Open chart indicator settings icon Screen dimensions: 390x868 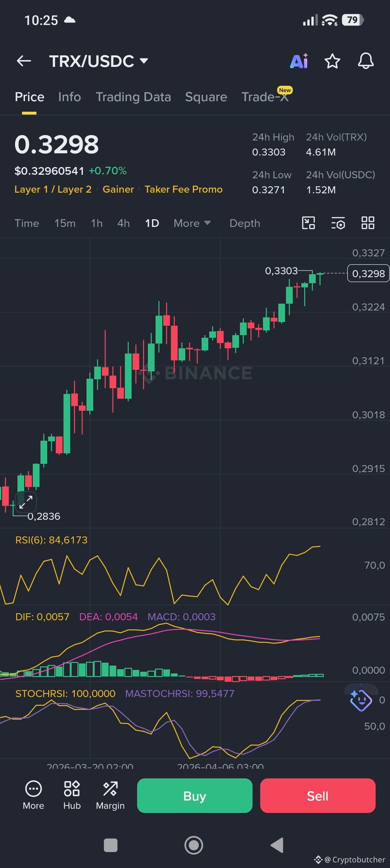coord(338,223)
